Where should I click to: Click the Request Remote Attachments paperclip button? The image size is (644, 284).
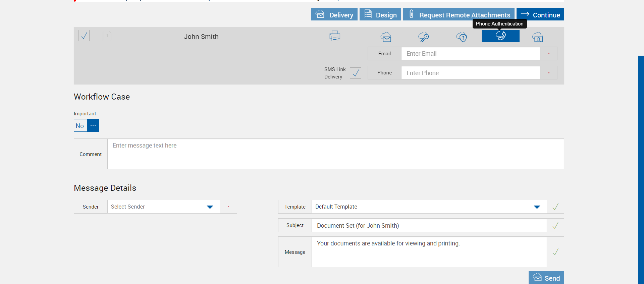(459, 14)
